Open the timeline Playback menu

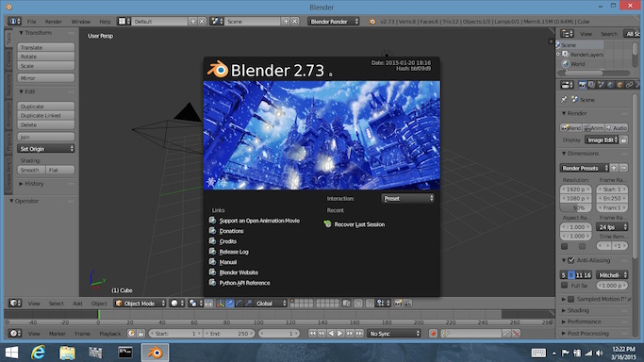click(x=109, y=334)
